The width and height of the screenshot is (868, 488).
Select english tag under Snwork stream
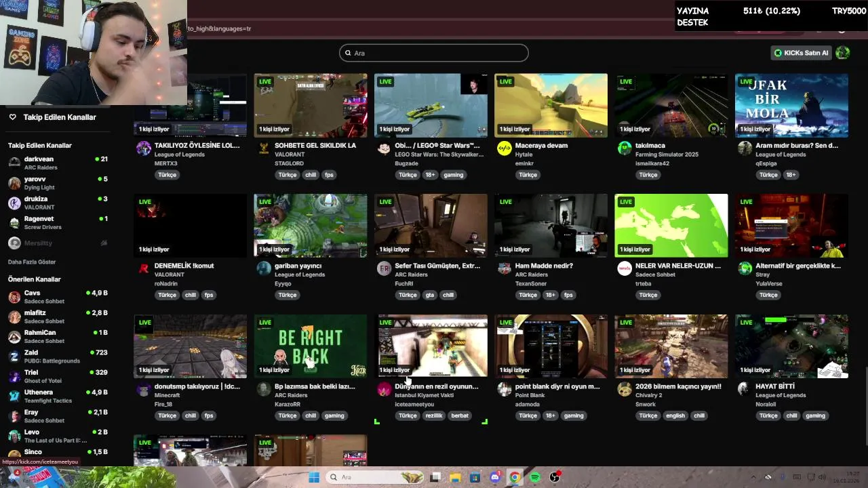point(675,415)
